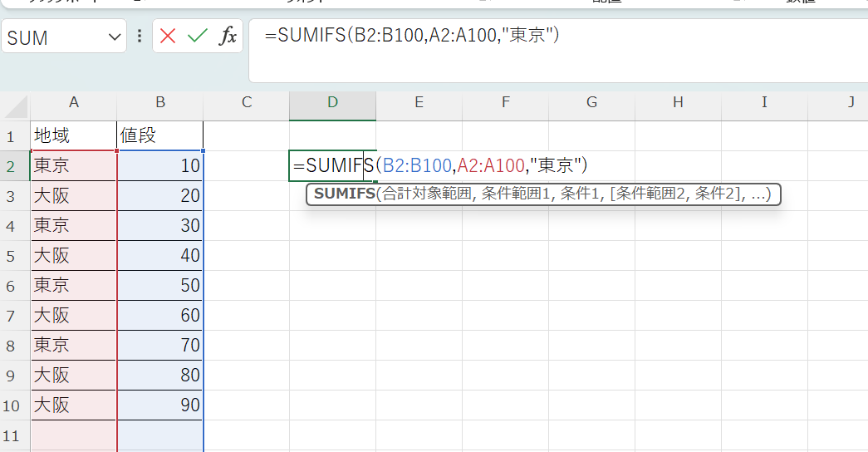
Task: Click the 値段 header cell B1
Action: 160,135
